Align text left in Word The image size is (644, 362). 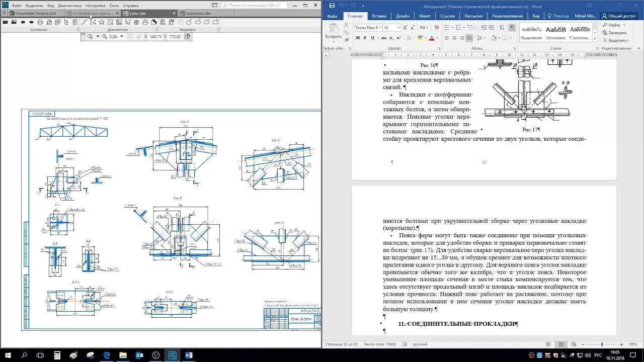click(x=447, y=38)
